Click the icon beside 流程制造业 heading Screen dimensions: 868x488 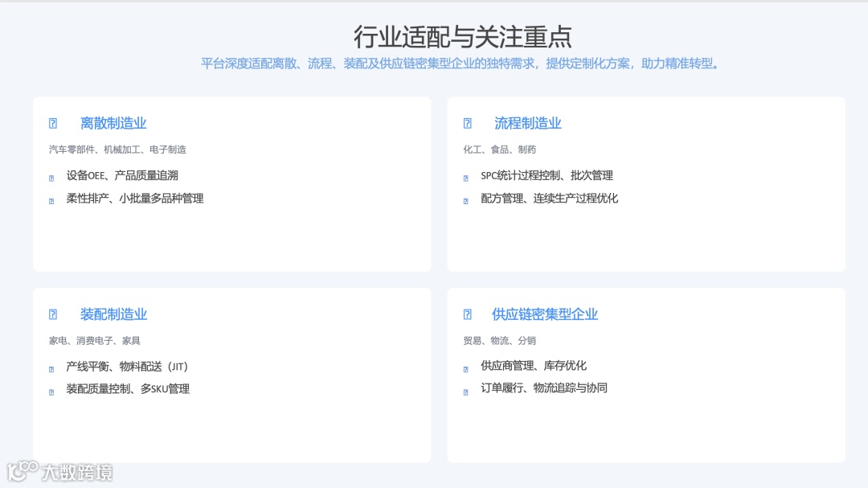tap(468, 123)
